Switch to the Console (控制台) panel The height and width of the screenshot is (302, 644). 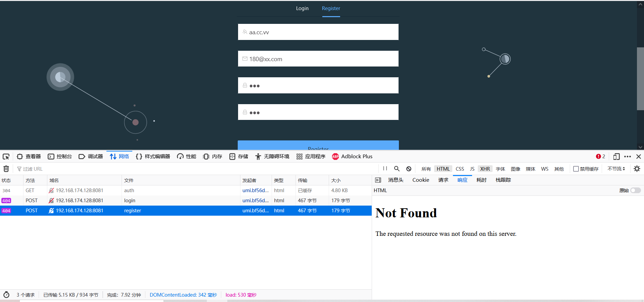(x=60, y=157)
